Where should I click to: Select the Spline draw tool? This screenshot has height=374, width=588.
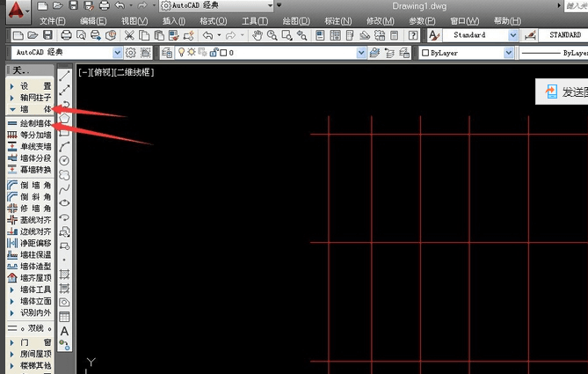pyautogui.click(x=64, y=189)
